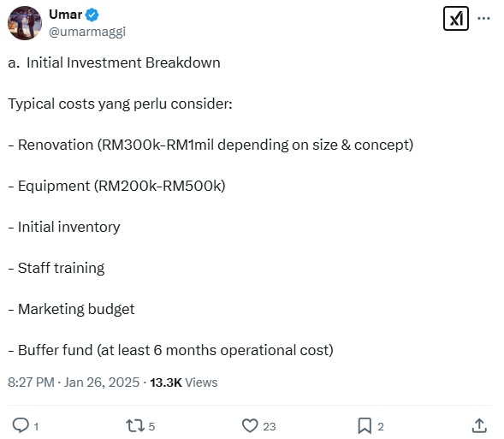This screenshot has height=439, width=504.
Task: Click the reply count 1
Action: click(36, 427)
